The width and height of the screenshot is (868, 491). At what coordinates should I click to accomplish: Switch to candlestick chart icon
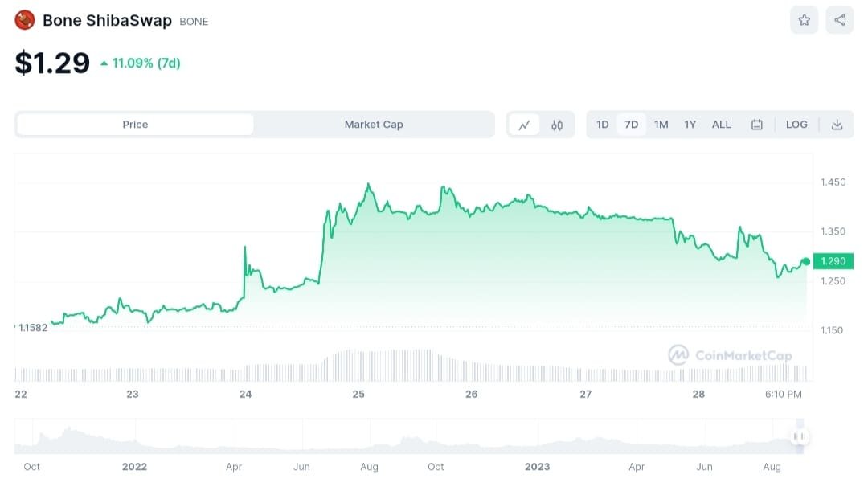[x=557, y=125]
